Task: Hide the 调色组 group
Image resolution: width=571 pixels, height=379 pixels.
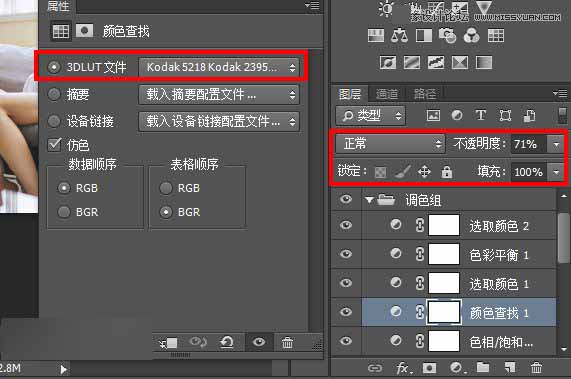Action: [346, 199]
